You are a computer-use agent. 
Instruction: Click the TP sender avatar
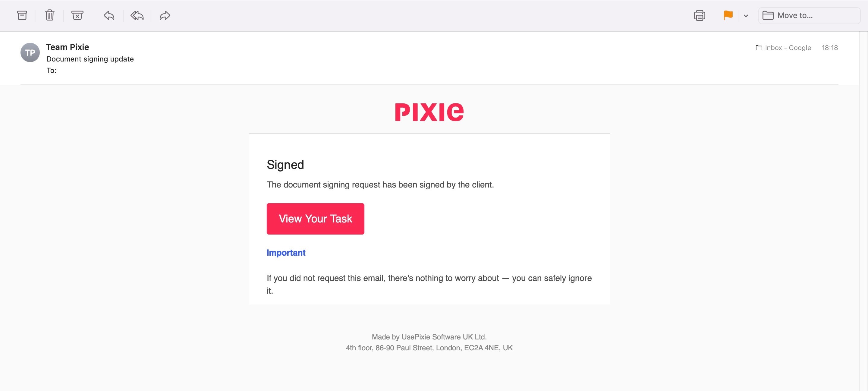[x=30, y=52]
